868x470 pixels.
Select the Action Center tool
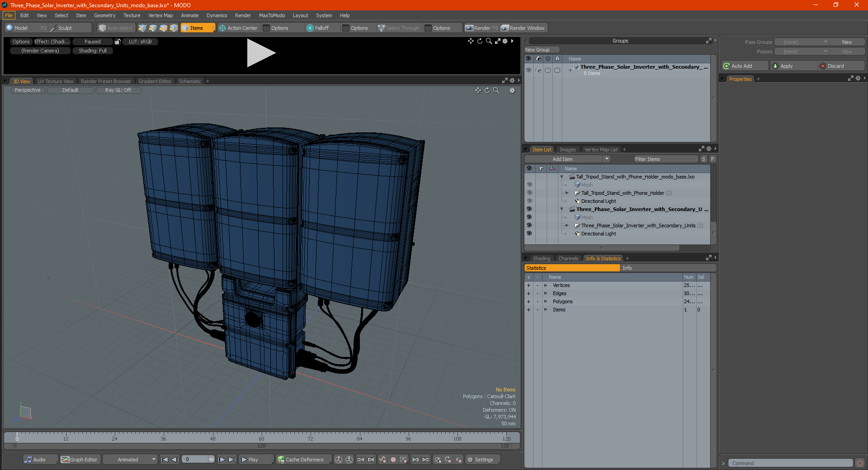238,28
